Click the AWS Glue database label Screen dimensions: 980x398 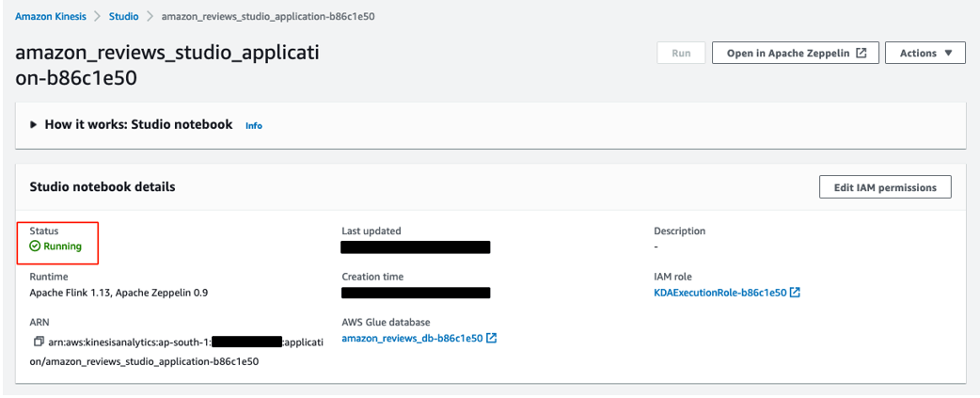[386, 323]
